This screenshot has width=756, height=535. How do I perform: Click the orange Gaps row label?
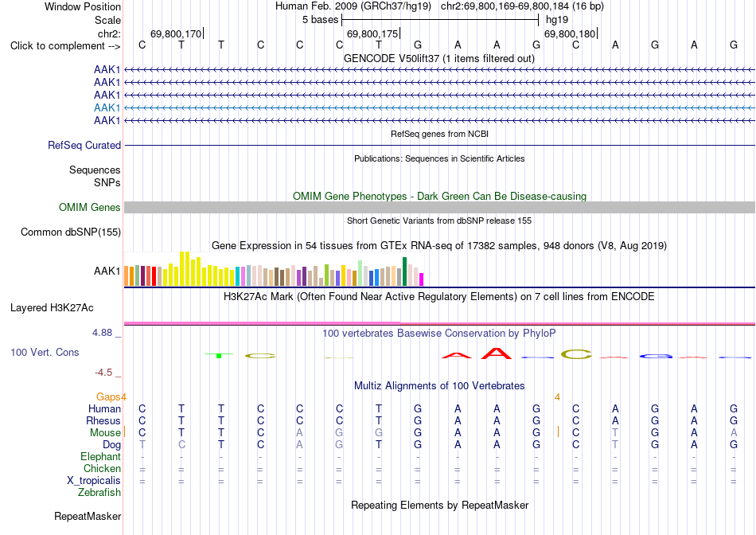[x=108, y=397]
